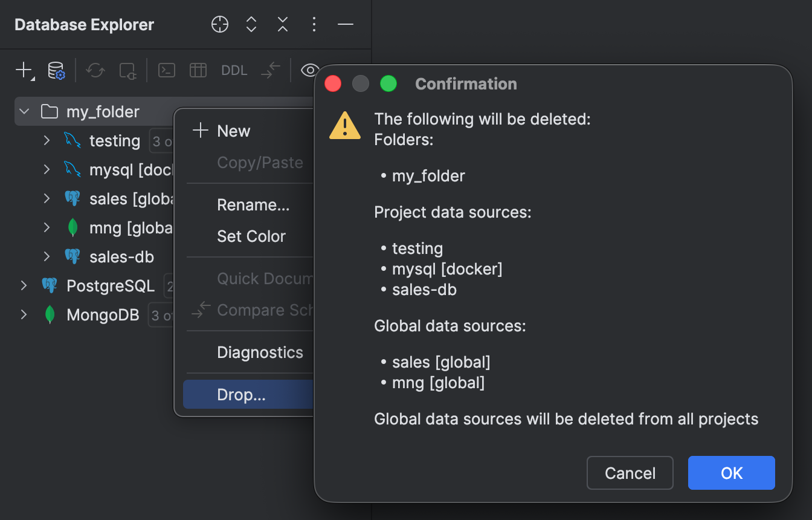Click 'sales [global]' in dialog list

441,362
